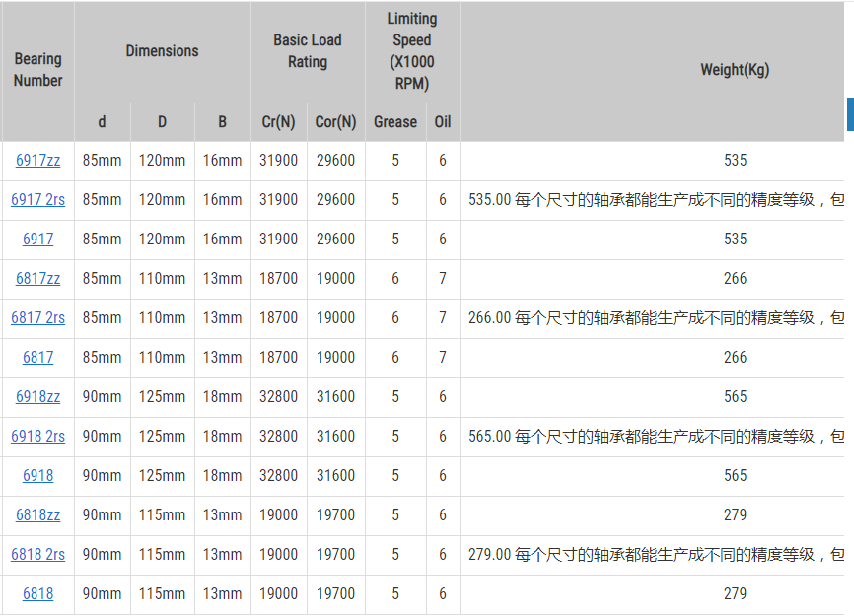The width and height of the screenshot is (854, 616).
Task: Click the Dimensions header cell
Action: point(163,51)
